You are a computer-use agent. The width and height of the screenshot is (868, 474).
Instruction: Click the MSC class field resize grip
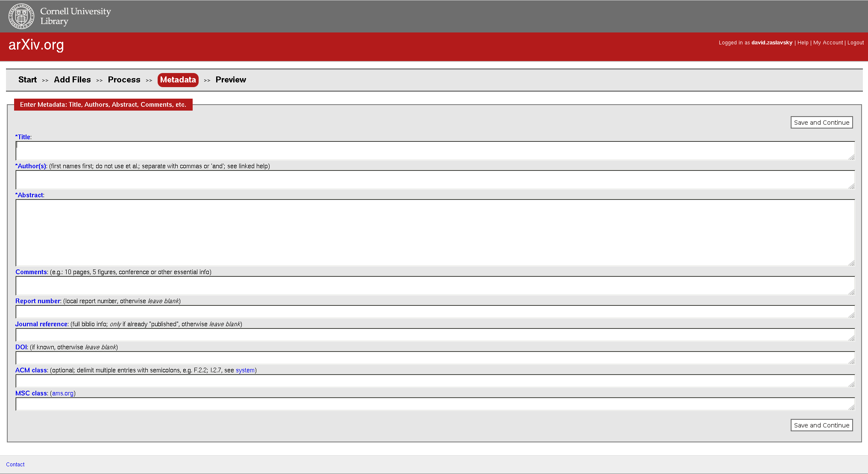[851, 407]
